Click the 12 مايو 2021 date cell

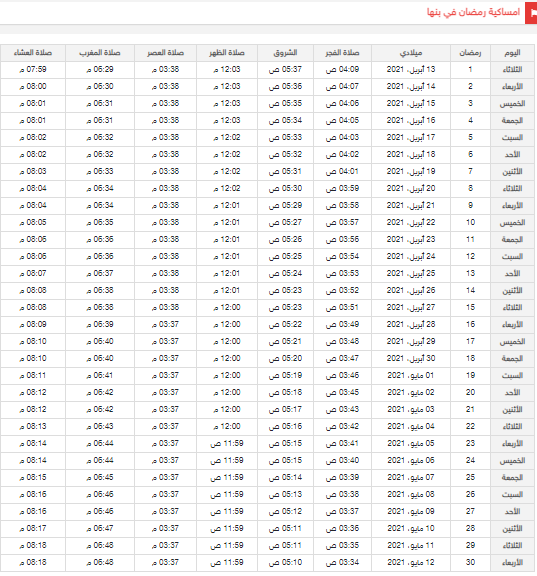point(411,562)
